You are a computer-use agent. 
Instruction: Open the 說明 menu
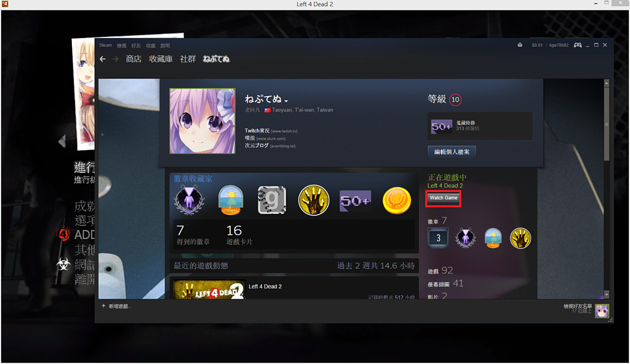[165, 45]
